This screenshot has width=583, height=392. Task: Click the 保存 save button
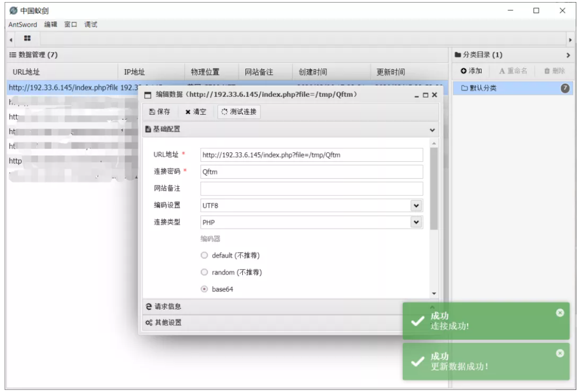click(x=159, y=112)
